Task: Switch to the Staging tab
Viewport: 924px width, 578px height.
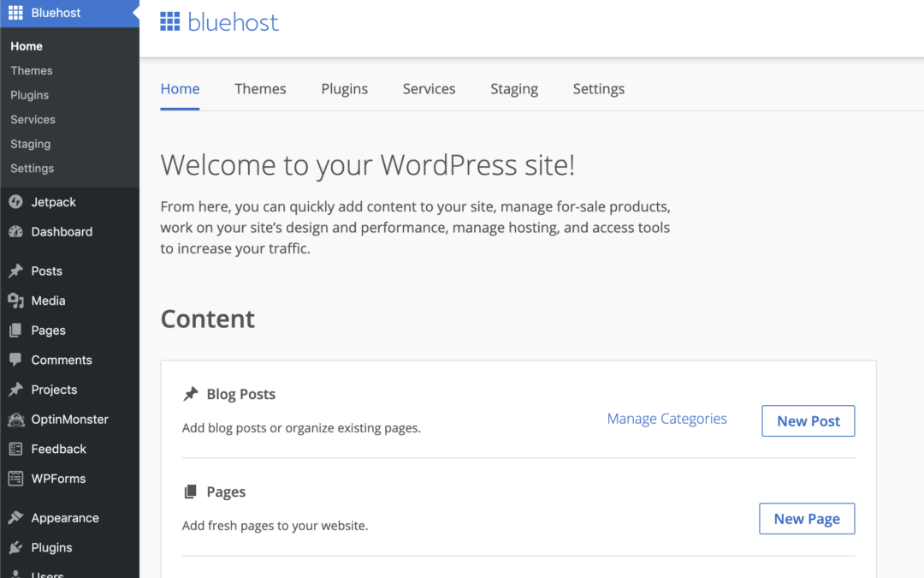Action: 514,88
